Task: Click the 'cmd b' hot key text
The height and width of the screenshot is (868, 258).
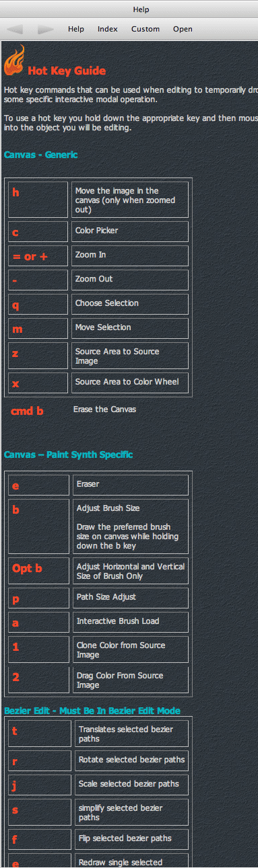Action: (x=27, y=410)
